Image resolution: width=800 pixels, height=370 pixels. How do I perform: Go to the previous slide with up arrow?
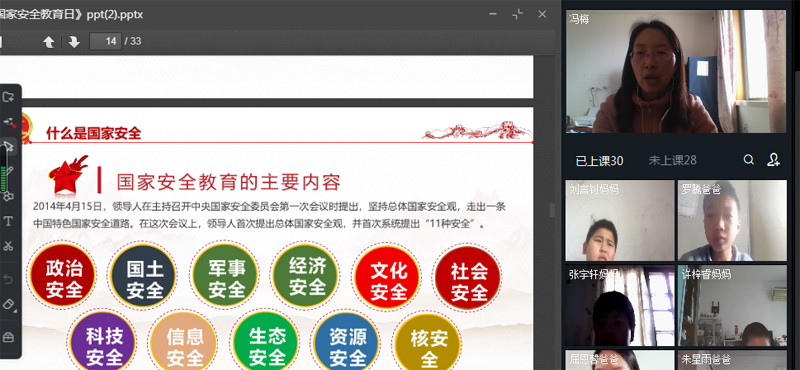pos(49,42)
